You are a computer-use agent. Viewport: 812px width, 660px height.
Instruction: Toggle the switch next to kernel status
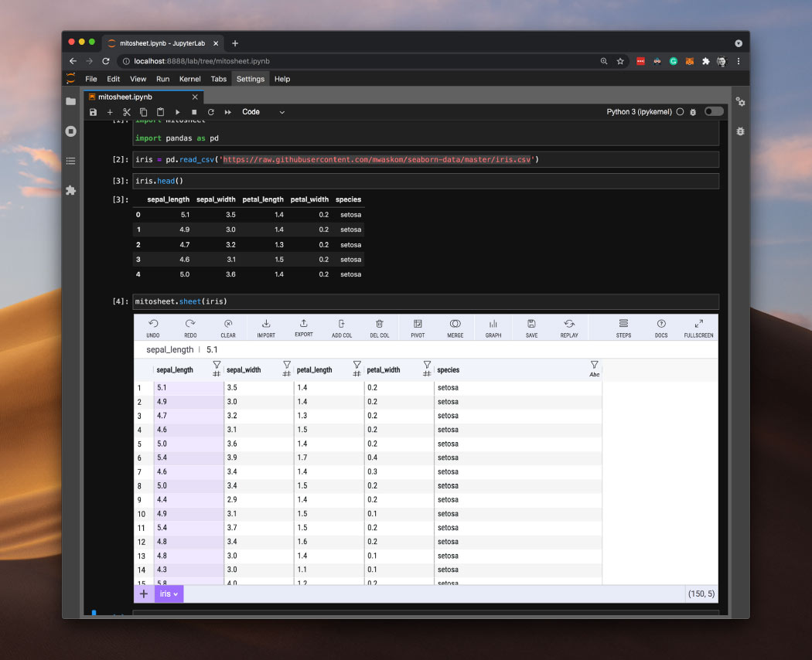[714, 112]
